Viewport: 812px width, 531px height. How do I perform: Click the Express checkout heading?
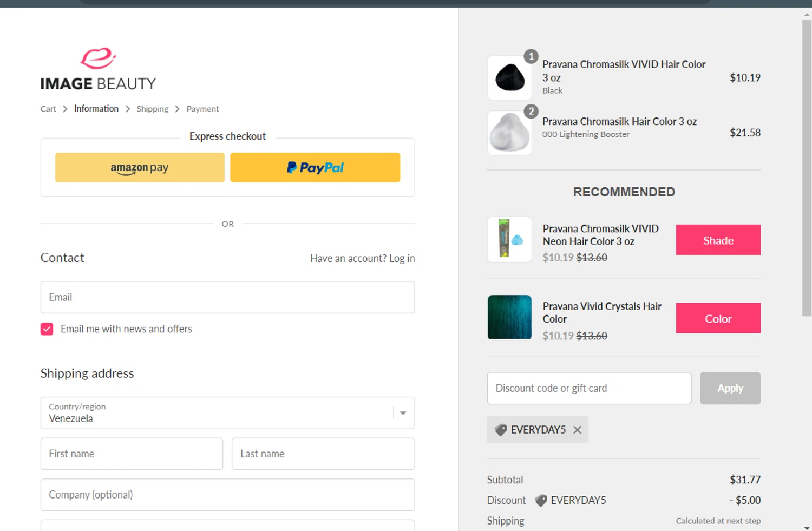pos(227,136)
